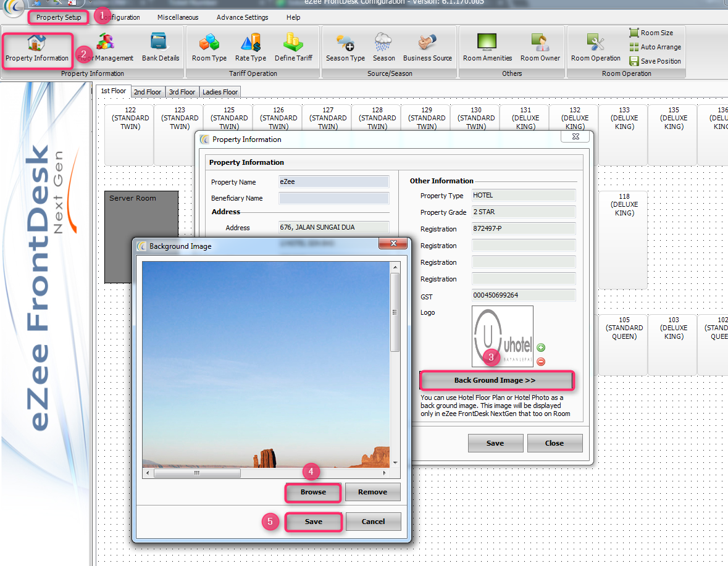Click Save in Property Information dialog

point(495,443)
